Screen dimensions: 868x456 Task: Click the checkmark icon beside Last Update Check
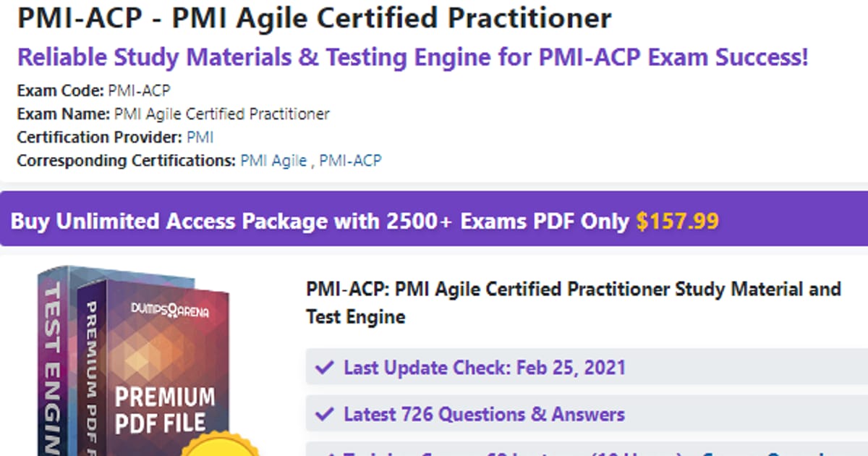point(325,368)
